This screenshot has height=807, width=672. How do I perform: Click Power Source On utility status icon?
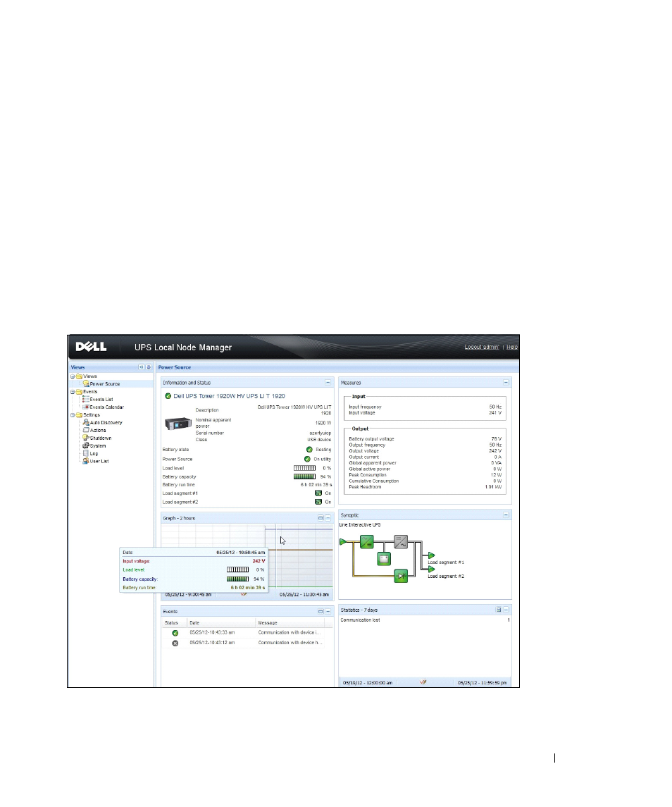(x=307, y=459)
